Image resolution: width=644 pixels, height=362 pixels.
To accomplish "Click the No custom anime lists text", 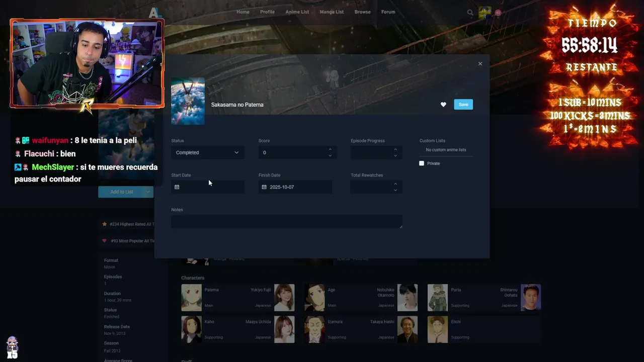I will [x=446, y=150].
